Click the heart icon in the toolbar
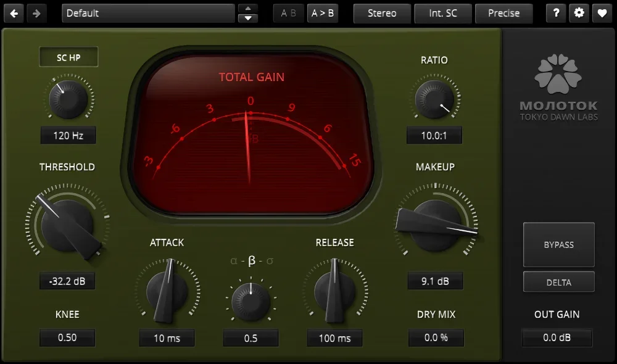Screen dimensions: 617x364 coord(602,13)
